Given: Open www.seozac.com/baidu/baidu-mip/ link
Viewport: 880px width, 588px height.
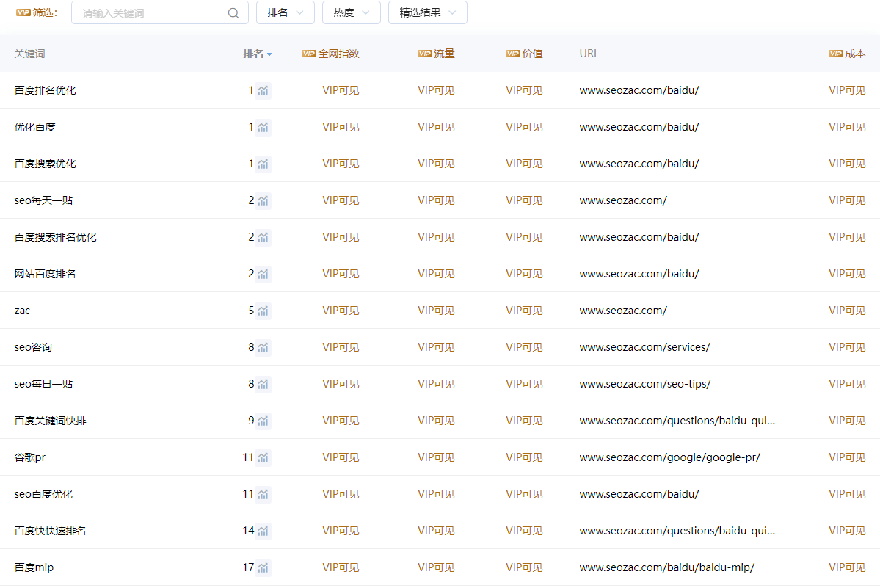Looking at the screenshot, I should pos(666,567).
